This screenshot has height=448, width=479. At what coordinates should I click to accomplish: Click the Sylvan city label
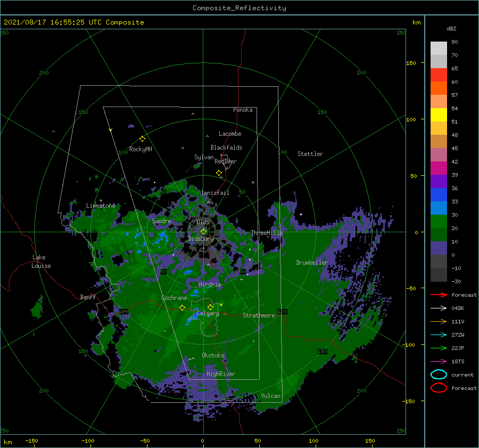[204, 157]
